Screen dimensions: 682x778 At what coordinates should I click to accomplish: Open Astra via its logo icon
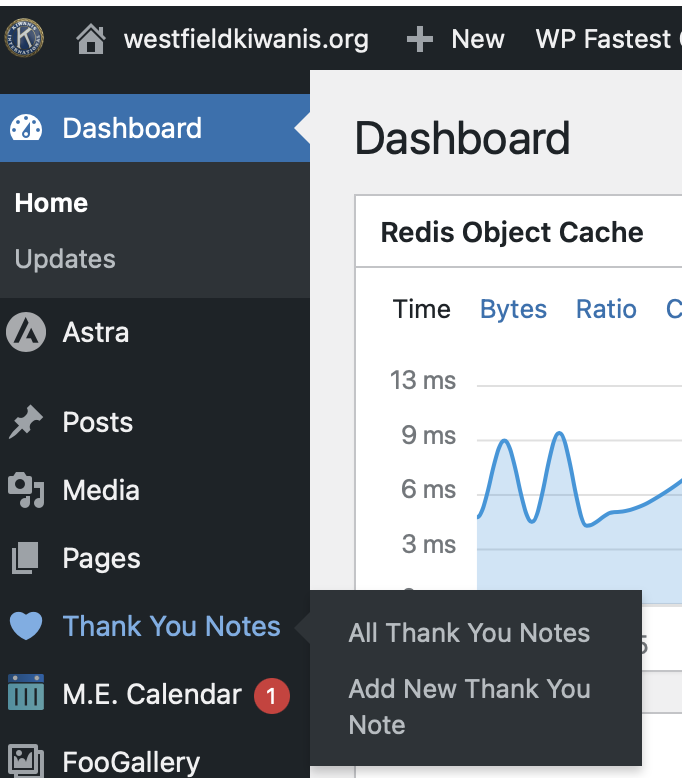[26, 332]
